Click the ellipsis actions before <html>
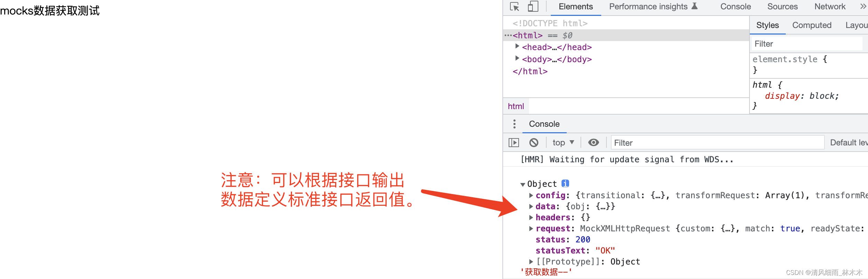 coord(508,35)
